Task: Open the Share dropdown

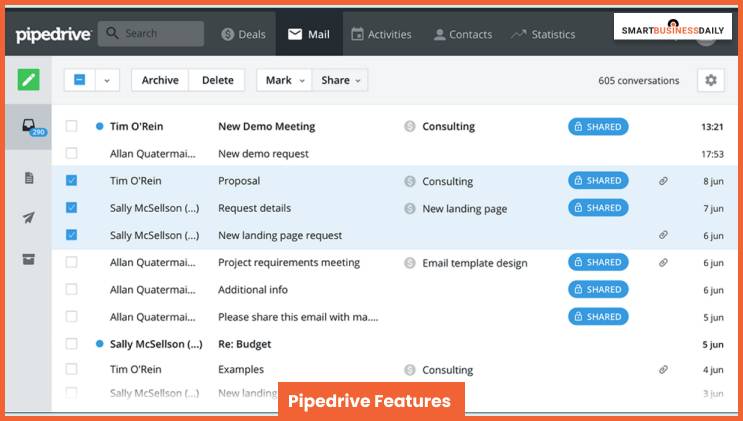Action: 340,80
